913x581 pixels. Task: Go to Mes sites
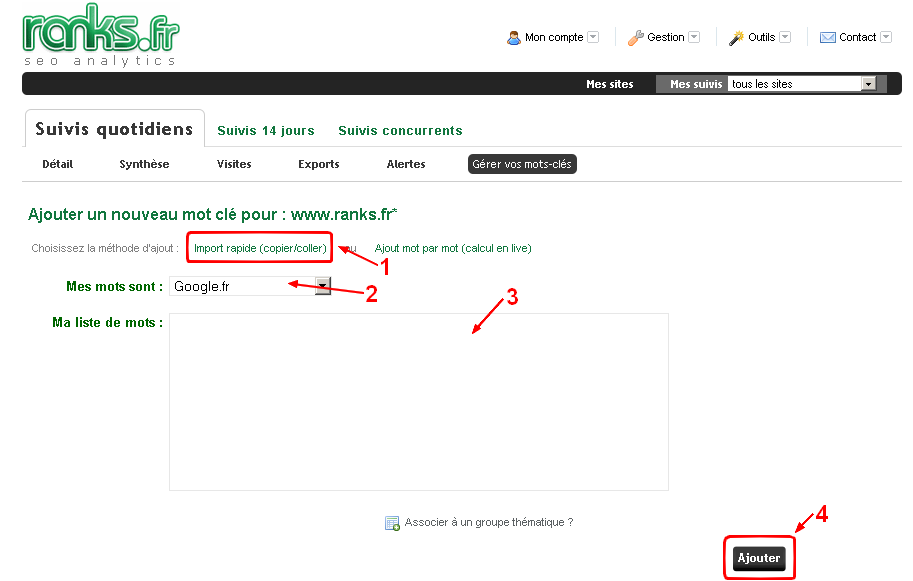pyautogui.click(x=610, y=84)
